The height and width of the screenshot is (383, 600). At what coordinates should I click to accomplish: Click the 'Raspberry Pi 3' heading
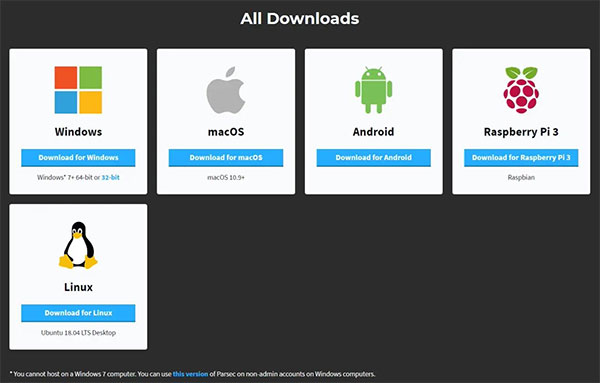coord(521,132)
